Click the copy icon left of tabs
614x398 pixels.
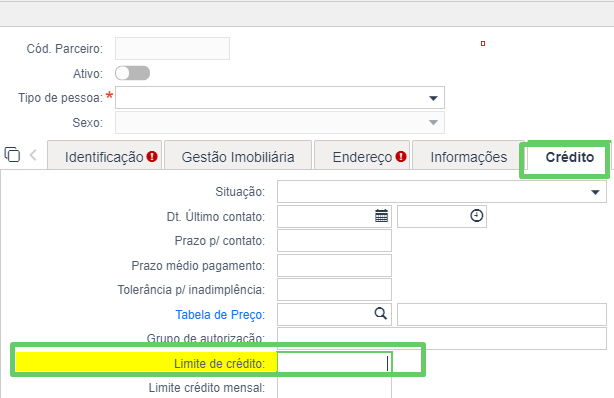coord(12,154)
